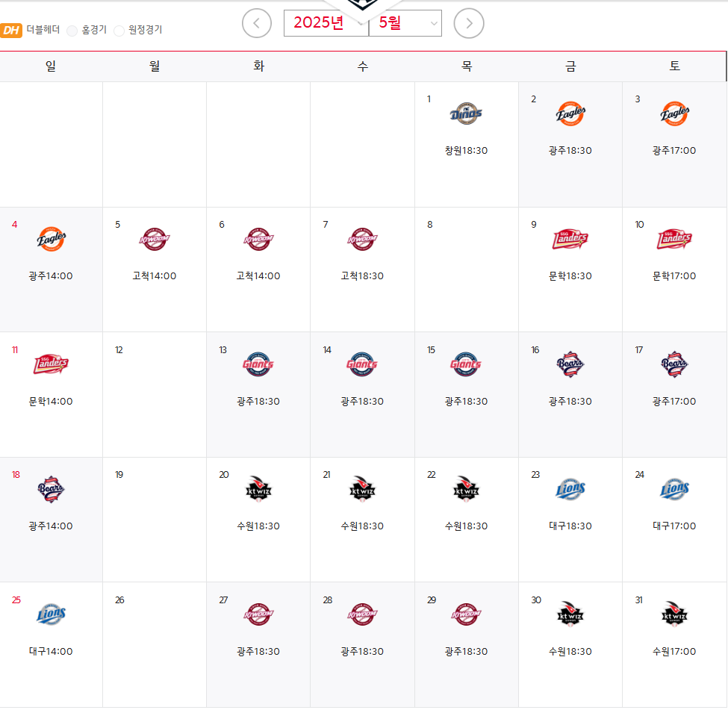Go to the previous month arrow
The height and width of the screenshot is (710, 728).
click(x=256, y=23)
